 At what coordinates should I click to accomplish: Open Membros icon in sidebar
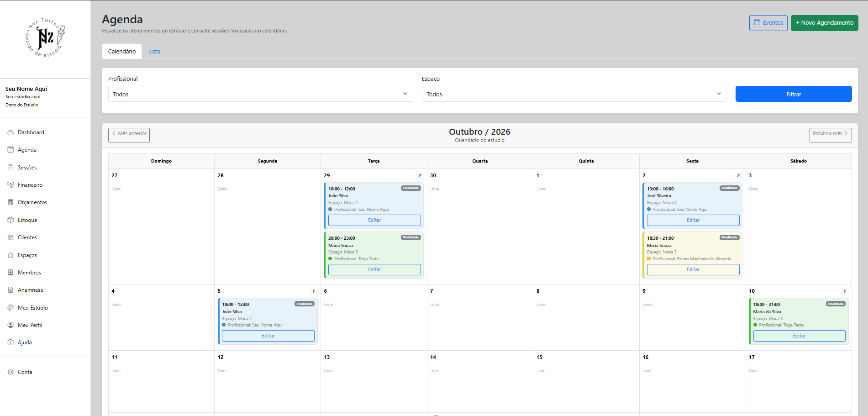point(11,273)
